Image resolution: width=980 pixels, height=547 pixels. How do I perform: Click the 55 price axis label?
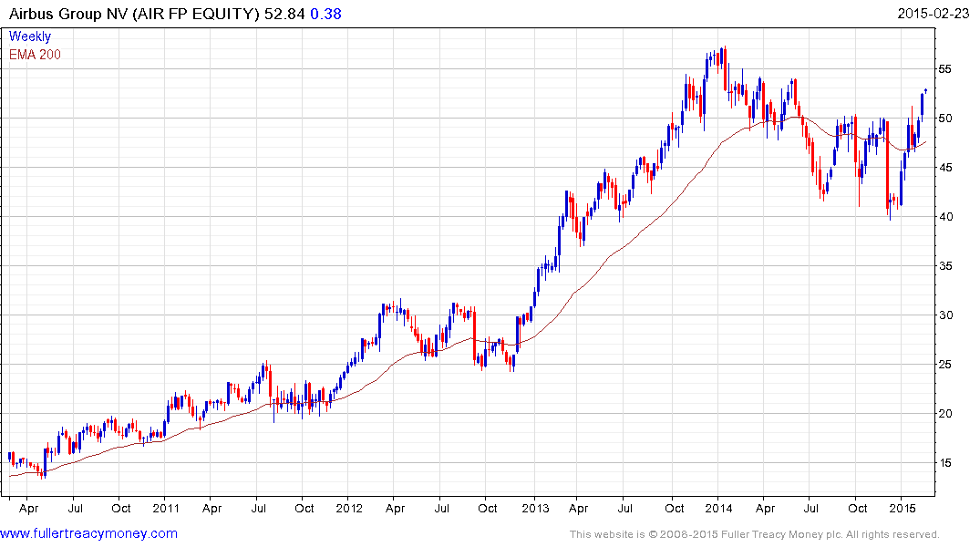pyautogui.click(x=944, y=69)
